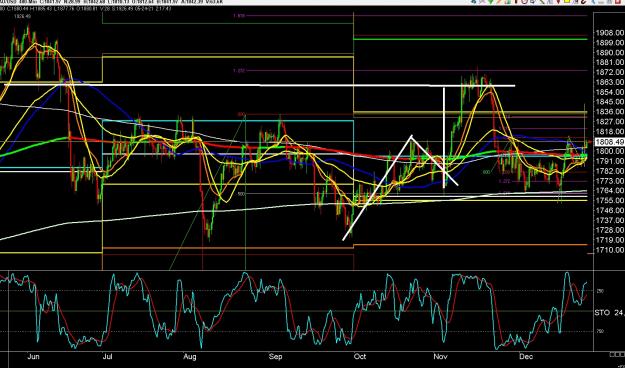
Task: Click the 1800.00 price axis label
Action: [610, 151]
